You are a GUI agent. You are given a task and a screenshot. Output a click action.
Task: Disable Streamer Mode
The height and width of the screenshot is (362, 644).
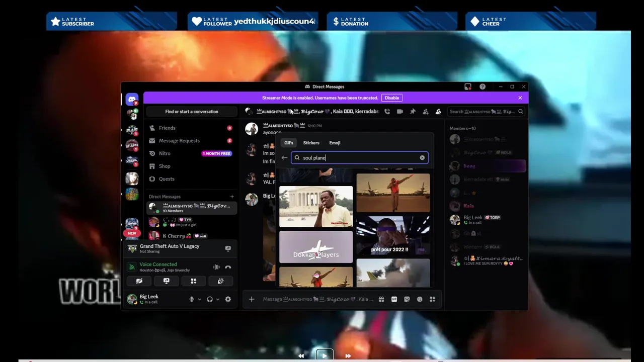392,98
